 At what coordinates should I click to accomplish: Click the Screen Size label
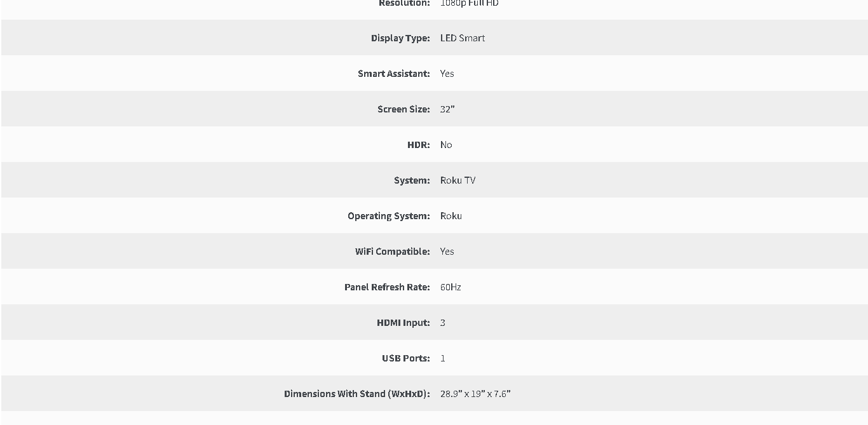click(x=403, y=109)
